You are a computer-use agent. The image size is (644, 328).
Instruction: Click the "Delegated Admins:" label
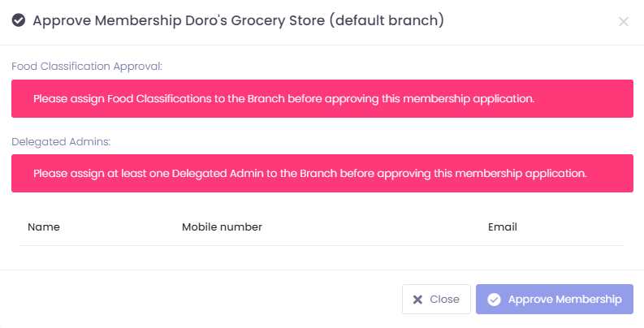pyautogui.click(x=61, y=141)
